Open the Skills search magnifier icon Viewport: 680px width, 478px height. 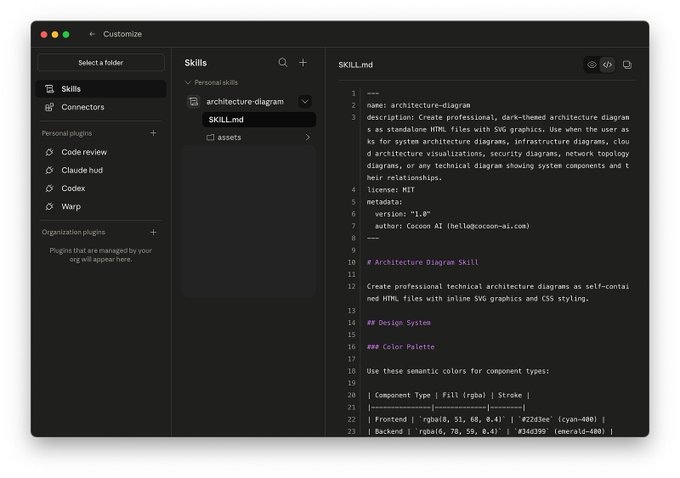(x=283, y=62)
